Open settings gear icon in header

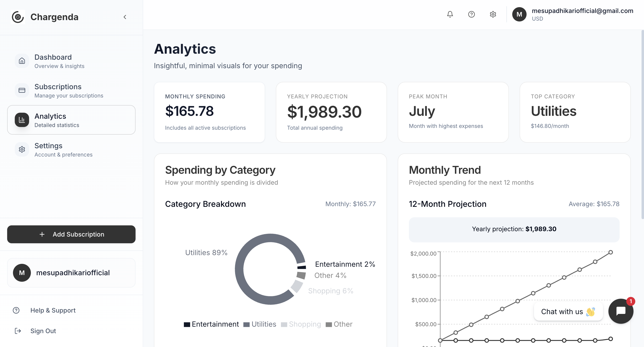point(493,14)
